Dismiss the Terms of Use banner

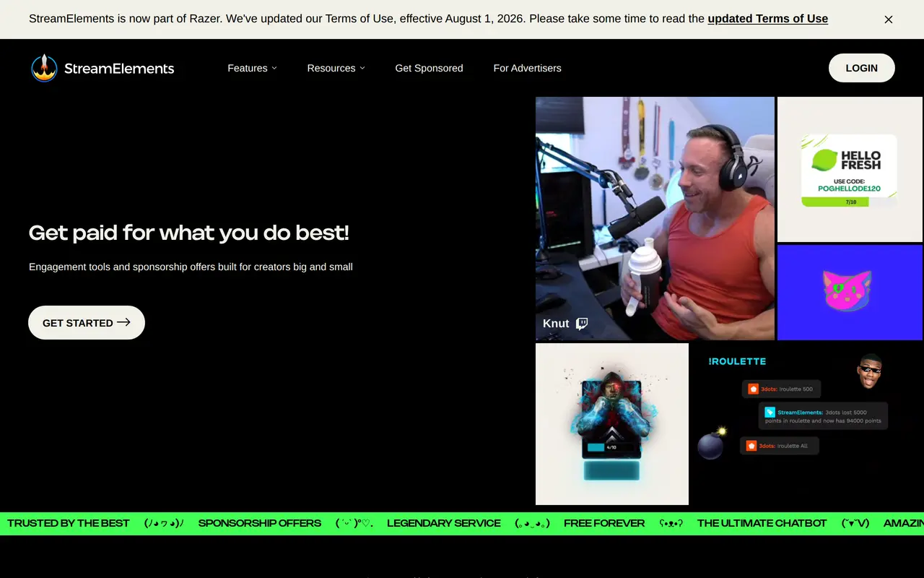tap(889, 20)
